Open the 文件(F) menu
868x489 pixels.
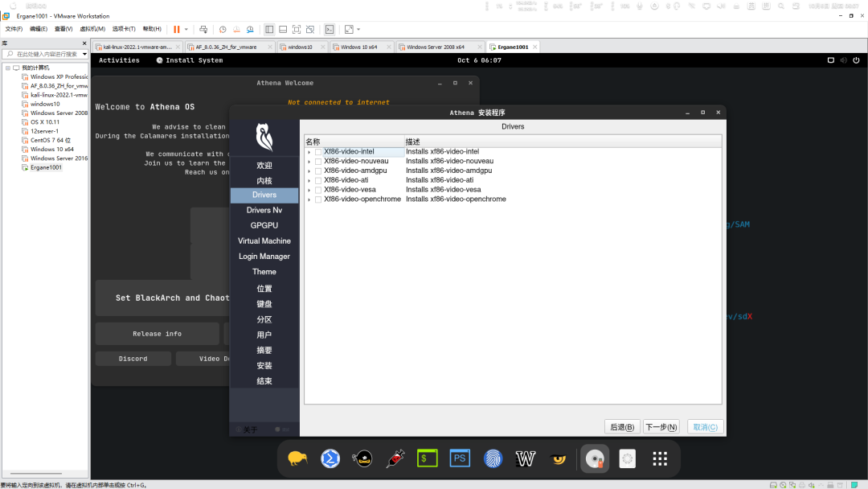point(14,29)
